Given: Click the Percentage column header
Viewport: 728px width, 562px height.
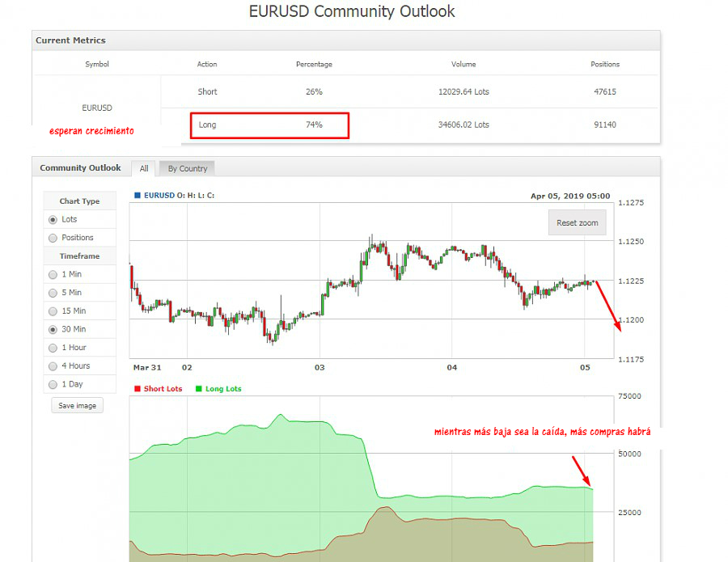Looking at the screenshot, I should coord(314,64).
